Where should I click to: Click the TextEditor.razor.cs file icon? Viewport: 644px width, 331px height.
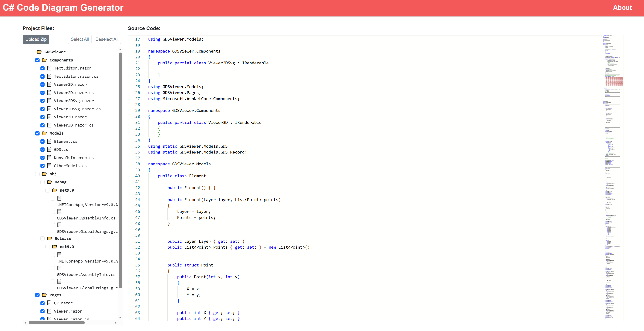[x=49, y=76]
